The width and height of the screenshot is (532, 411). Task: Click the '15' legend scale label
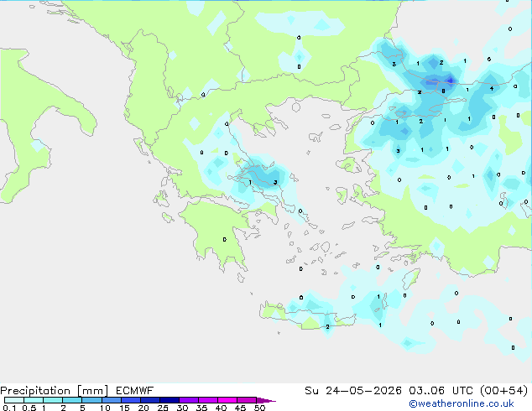124,408
